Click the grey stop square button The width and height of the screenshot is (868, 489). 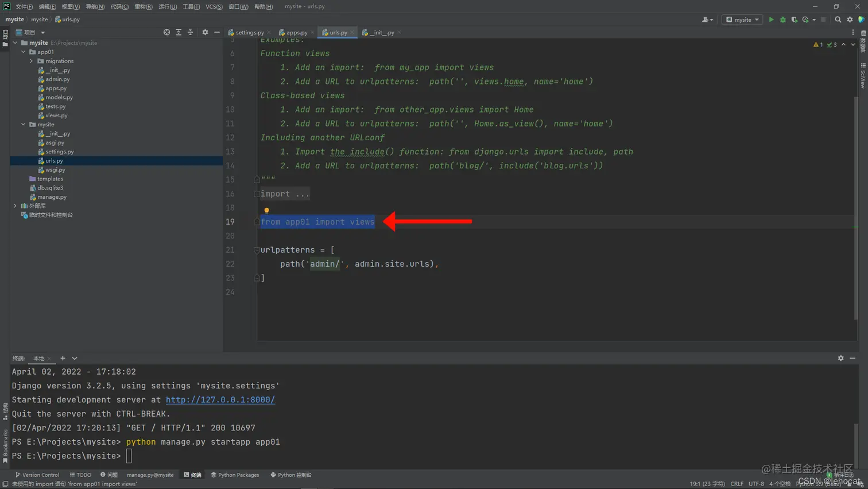coord(823,20)
